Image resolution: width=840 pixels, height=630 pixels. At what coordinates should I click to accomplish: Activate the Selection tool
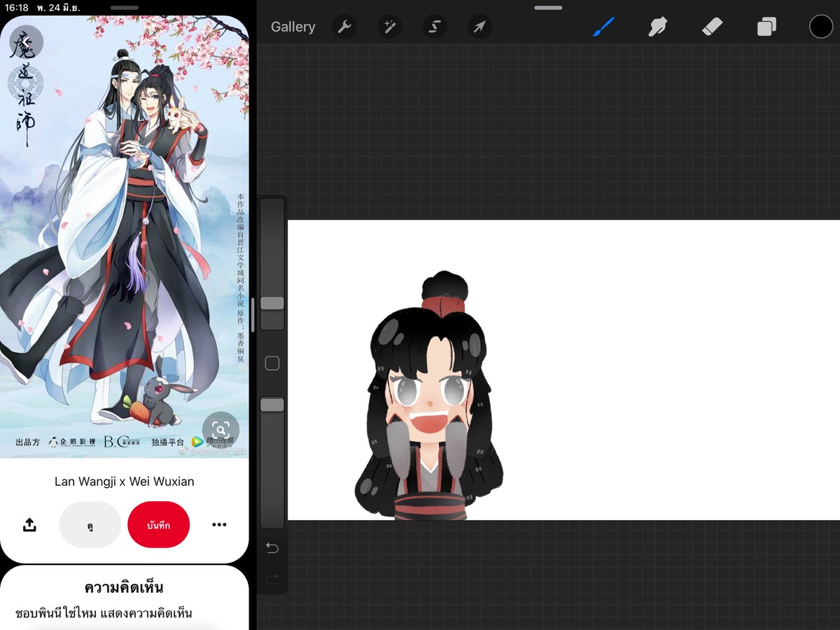[x=435, y=27]
